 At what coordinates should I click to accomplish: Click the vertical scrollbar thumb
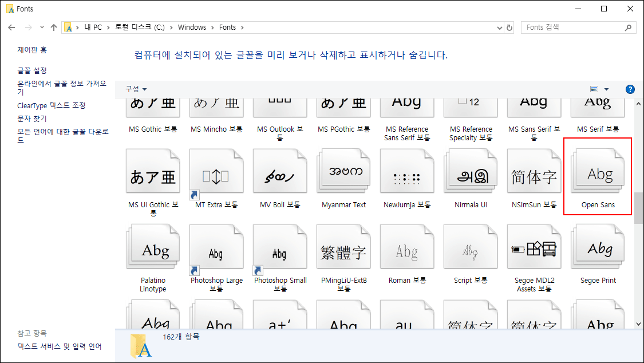(639, 208)
